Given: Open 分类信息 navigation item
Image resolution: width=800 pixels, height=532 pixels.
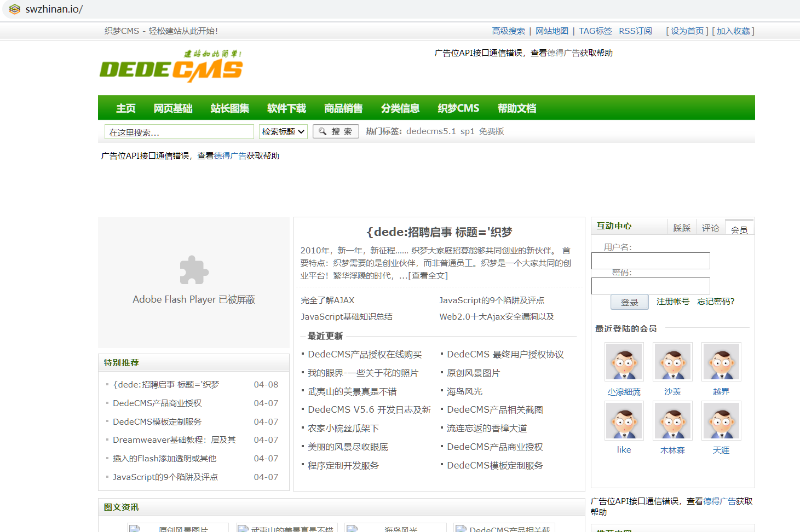Looking at the screenshot, I should tap(400, 108).
